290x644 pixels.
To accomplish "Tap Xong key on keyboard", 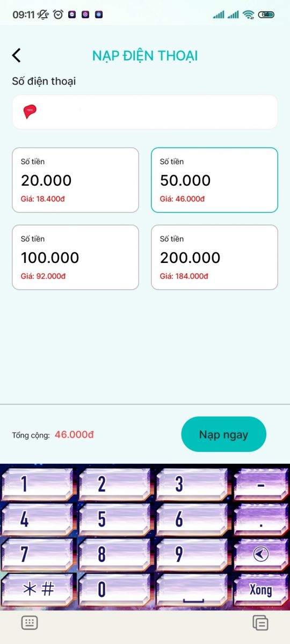I will [261, 589].
